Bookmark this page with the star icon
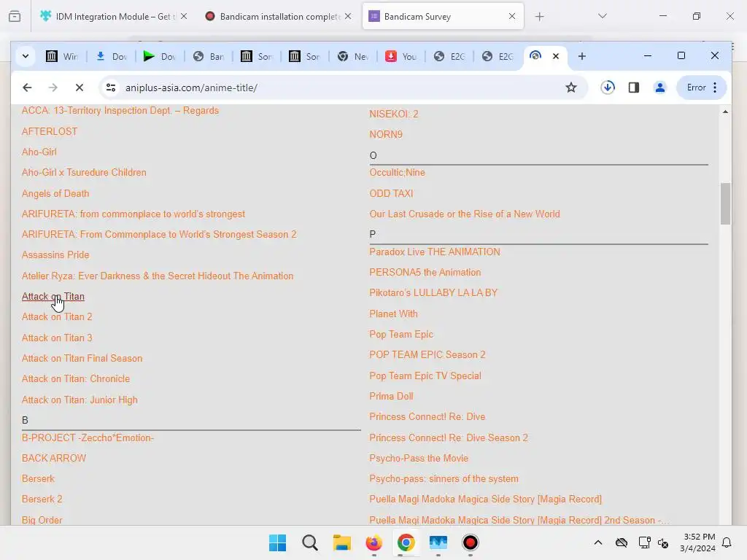 click(x=570, y=87)
